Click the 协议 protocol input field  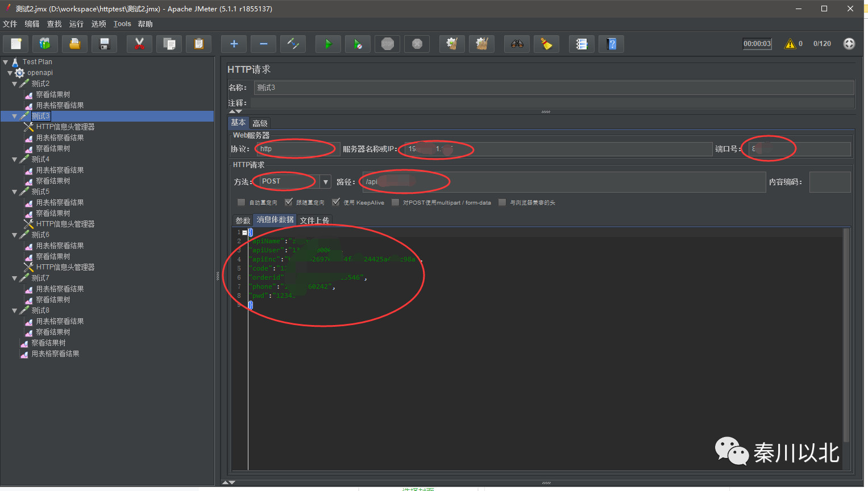(x=298, y=149)
